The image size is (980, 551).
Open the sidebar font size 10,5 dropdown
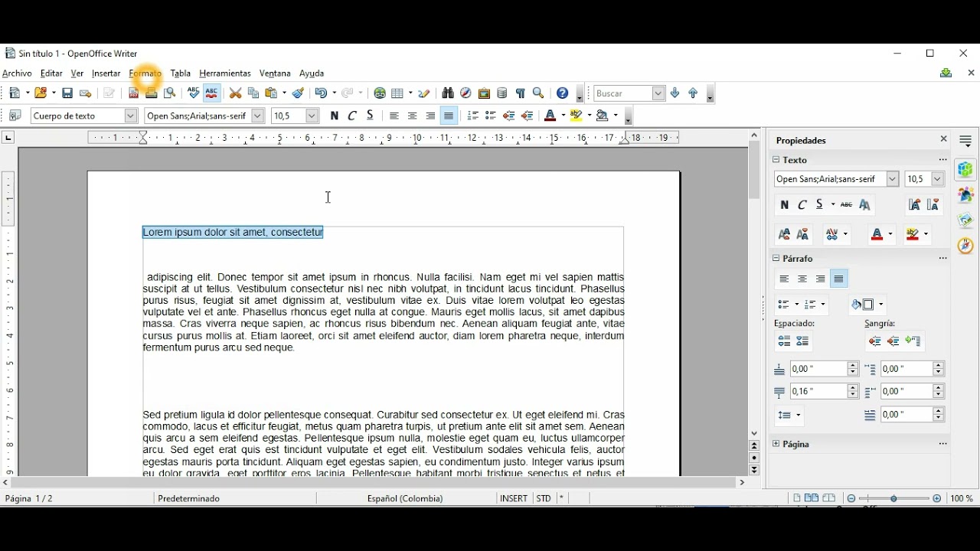938,179
